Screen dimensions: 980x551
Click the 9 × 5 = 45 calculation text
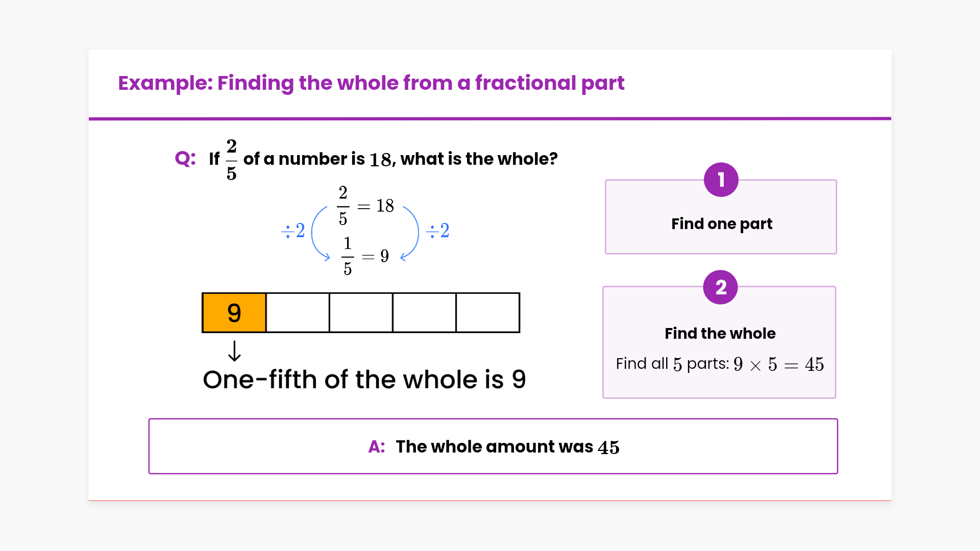pos(778,364)
